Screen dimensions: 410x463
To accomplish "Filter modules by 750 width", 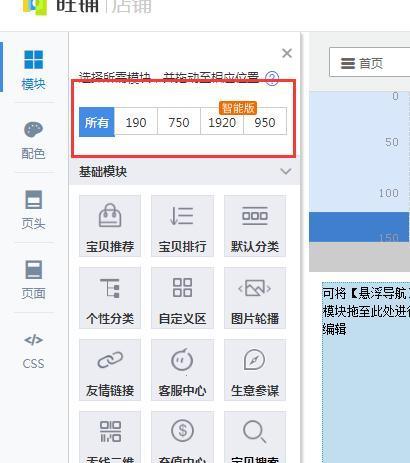I will (179, 122).
